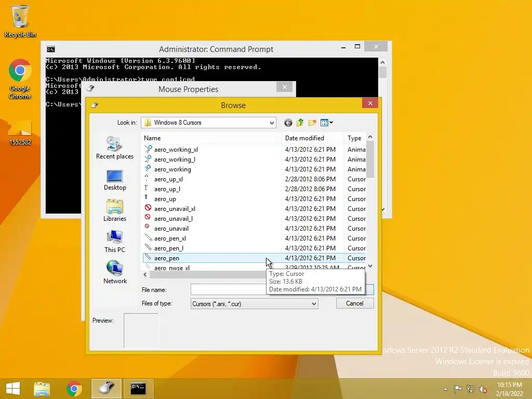Viewport: 532px width, 399px height.
Task: Open the Command Prompt system menu icon
Action: [51, 49]
